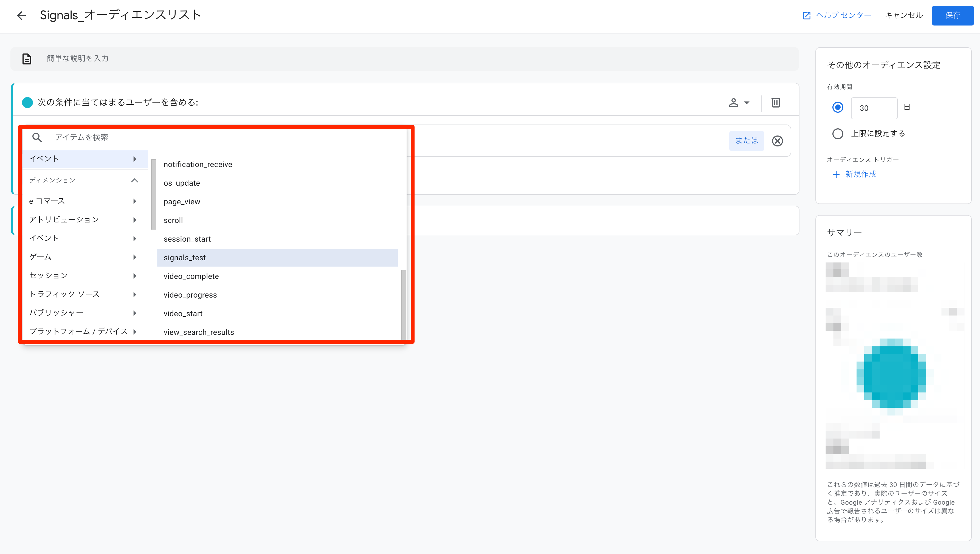Expand the イベント dimension category under ディメンション

pos(85,238)
